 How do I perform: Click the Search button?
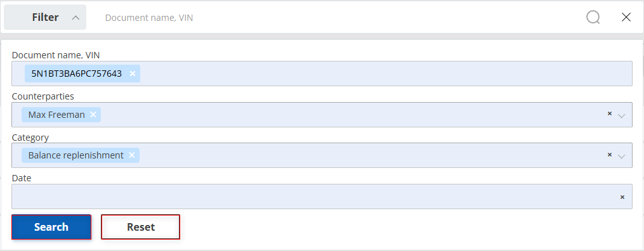tap(51, 227)
